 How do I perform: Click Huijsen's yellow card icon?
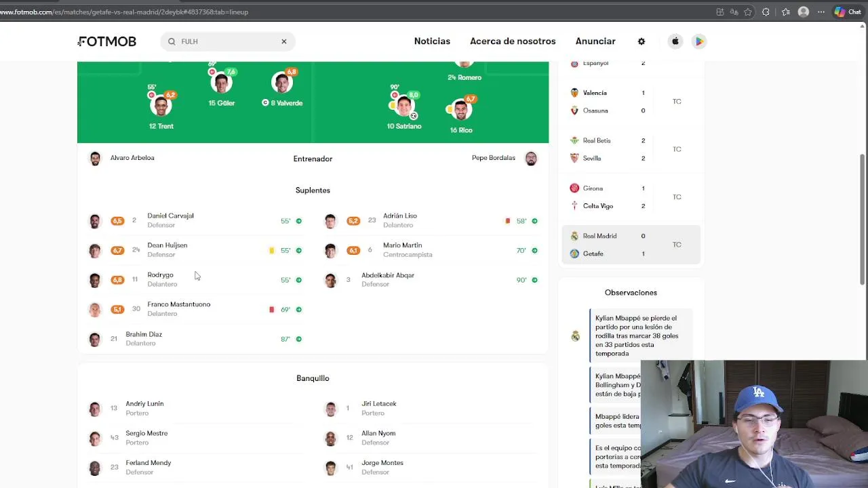pos(272,251)
